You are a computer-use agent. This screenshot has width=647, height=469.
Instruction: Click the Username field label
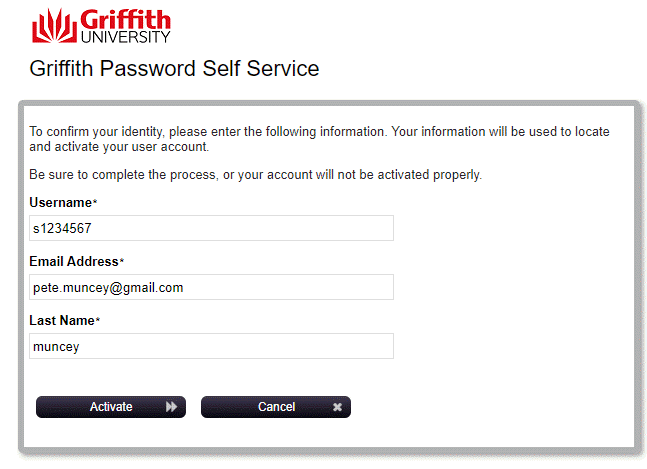(60, 203)
